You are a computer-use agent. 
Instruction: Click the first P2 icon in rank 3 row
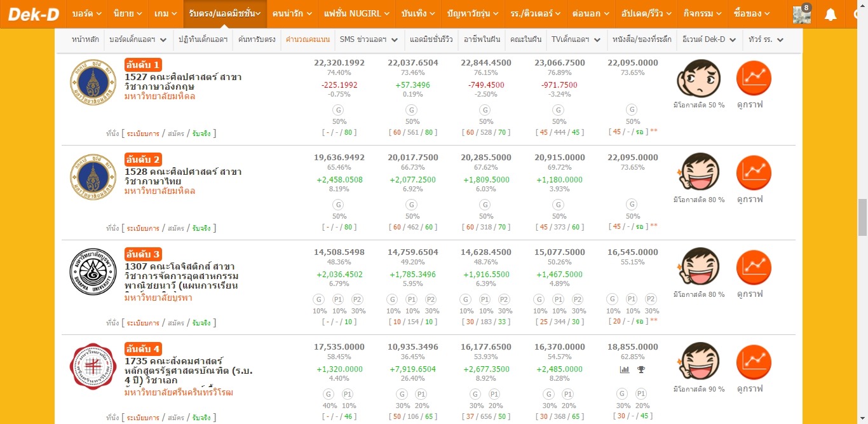[358, 299]
